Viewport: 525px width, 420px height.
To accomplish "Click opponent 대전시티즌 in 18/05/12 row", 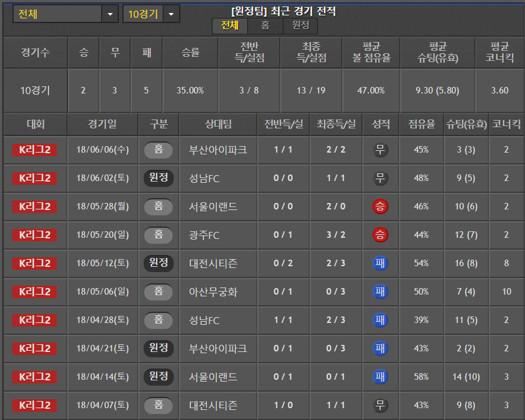I will pos(213,264).
